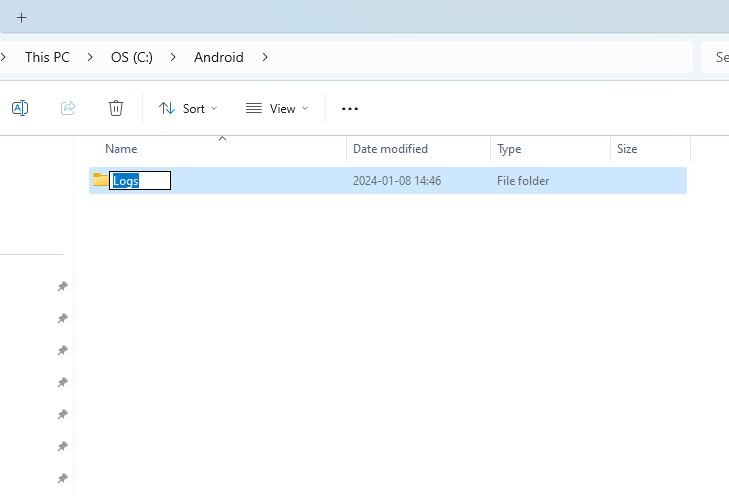Image resolution: width=729 pixels, height=496 pixels.
Task: Open See more options (three dots)
Action: (x=350, y=109)
